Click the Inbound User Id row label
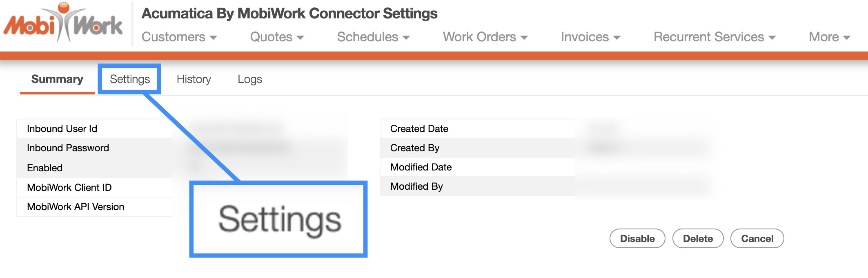This screenshot has height=278, width=868. click(x=62, y=129)
